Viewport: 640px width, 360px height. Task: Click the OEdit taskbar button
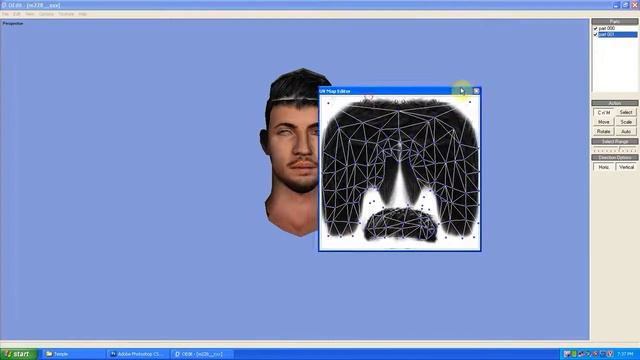pos(202,354)
